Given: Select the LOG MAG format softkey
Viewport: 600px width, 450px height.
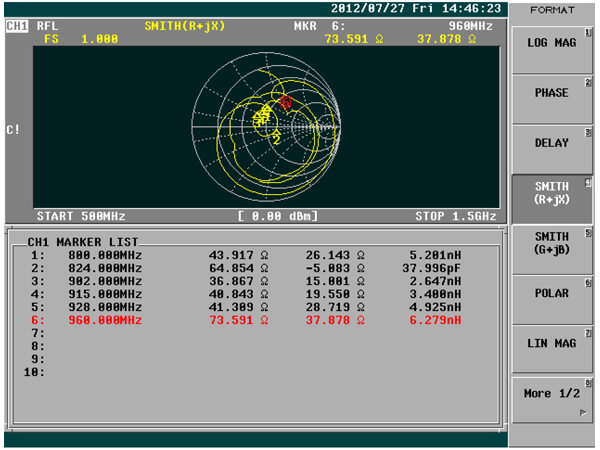Looking at the screenshot, I should click(551, 50).
